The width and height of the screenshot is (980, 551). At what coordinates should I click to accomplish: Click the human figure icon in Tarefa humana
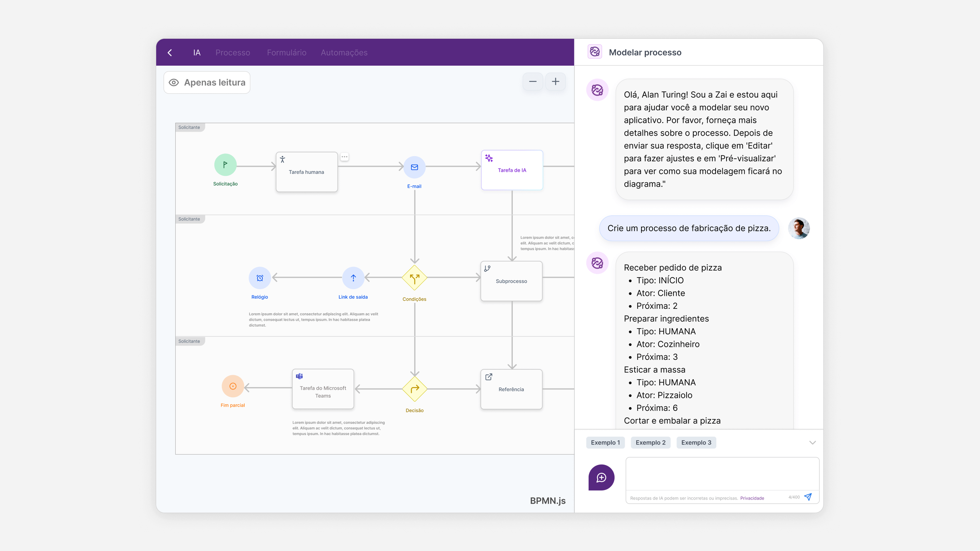coord(283,159)
